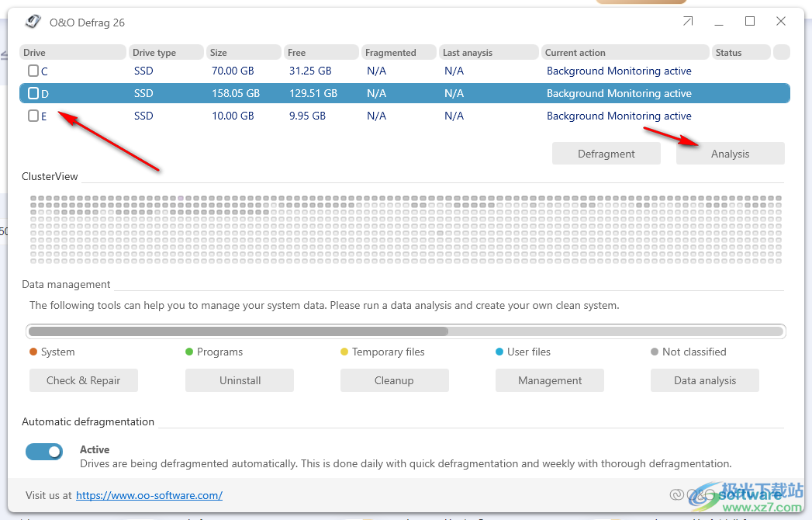Click the blue User files legend dot

pos(499,352)
